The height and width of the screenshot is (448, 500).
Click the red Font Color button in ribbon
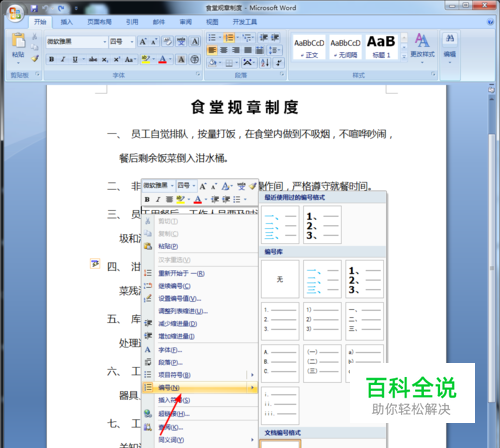[x=163, y=59]
